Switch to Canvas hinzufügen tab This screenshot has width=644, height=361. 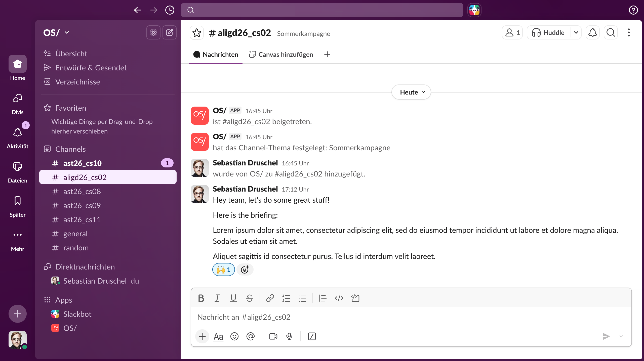(x=281, y=55)
